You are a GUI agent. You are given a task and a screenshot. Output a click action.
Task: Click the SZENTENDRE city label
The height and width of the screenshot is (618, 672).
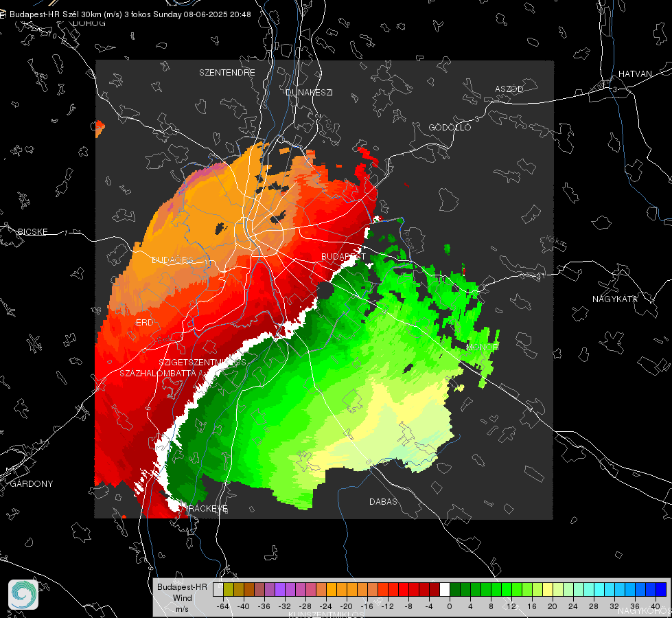(227, 73)
